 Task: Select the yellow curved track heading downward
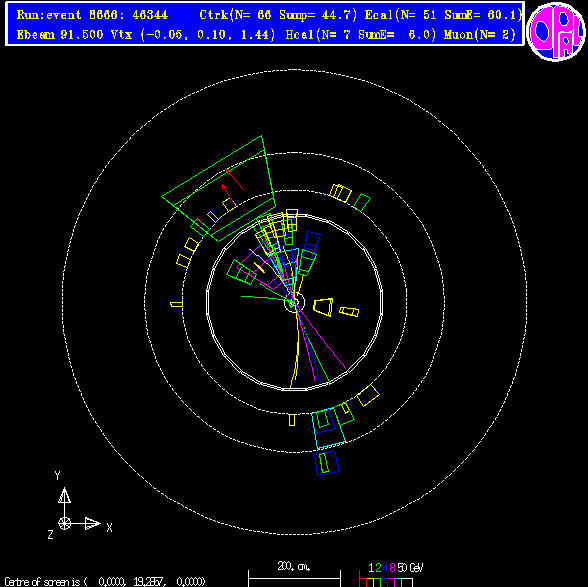coord(295,347)
